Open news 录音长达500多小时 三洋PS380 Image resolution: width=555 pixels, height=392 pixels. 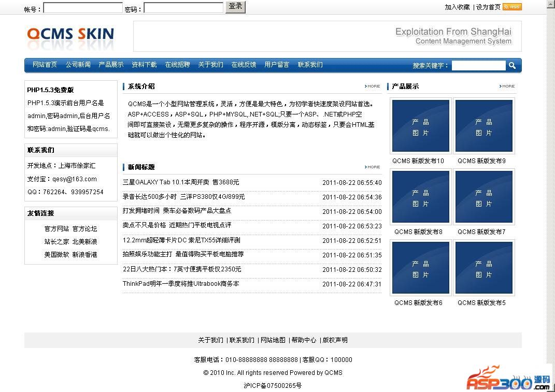point(183,197)
